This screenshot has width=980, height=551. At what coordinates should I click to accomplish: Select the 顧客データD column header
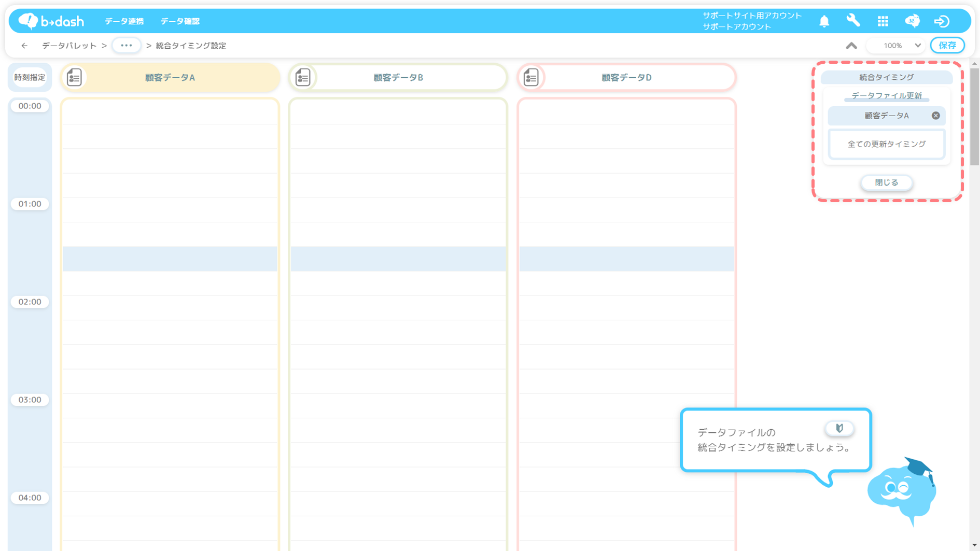[x=626, y=77]
